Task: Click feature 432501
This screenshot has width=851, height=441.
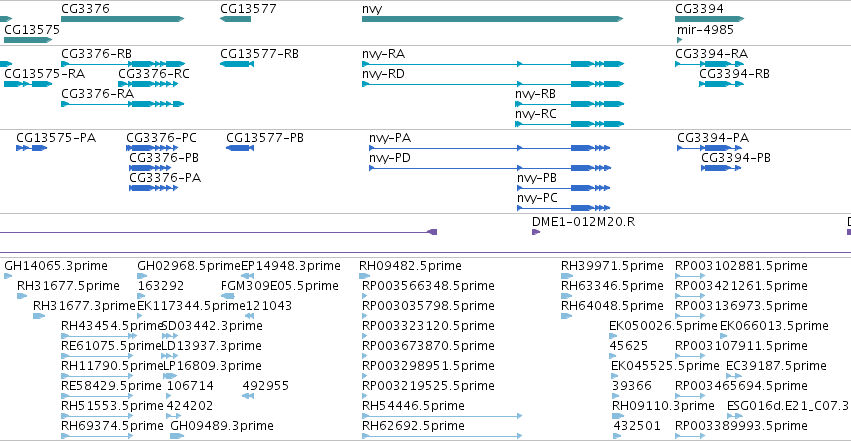Action: pos(617,436)
